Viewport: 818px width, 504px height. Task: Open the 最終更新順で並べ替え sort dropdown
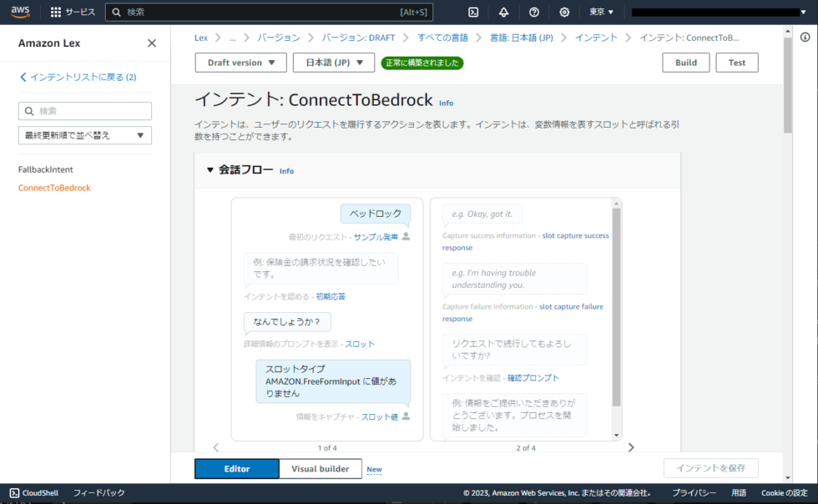coord(84,134)
